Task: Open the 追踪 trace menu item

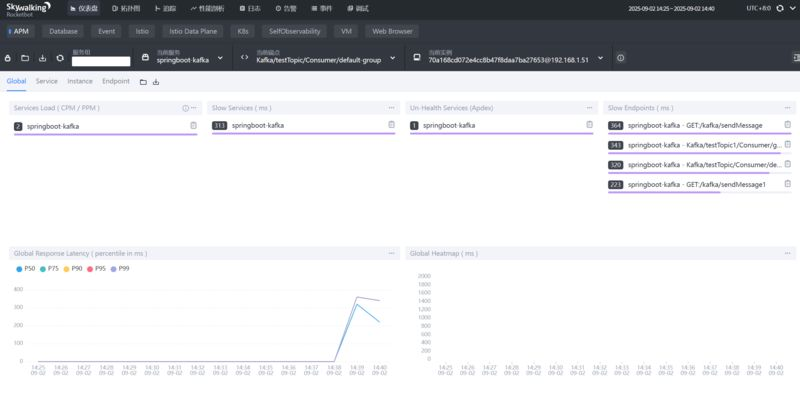Action: pos(165,9)
